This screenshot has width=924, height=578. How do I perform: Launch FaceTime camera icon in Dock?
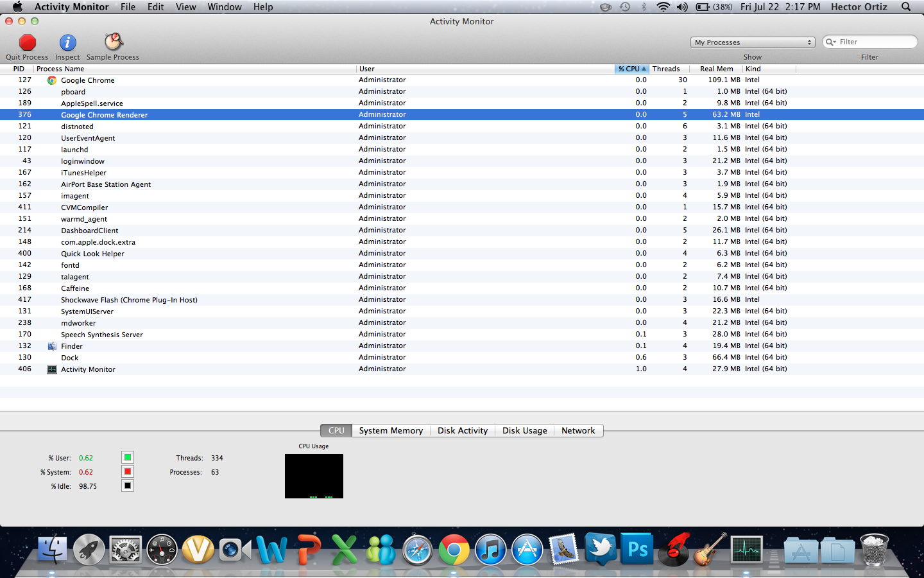(x=235, y=550)
